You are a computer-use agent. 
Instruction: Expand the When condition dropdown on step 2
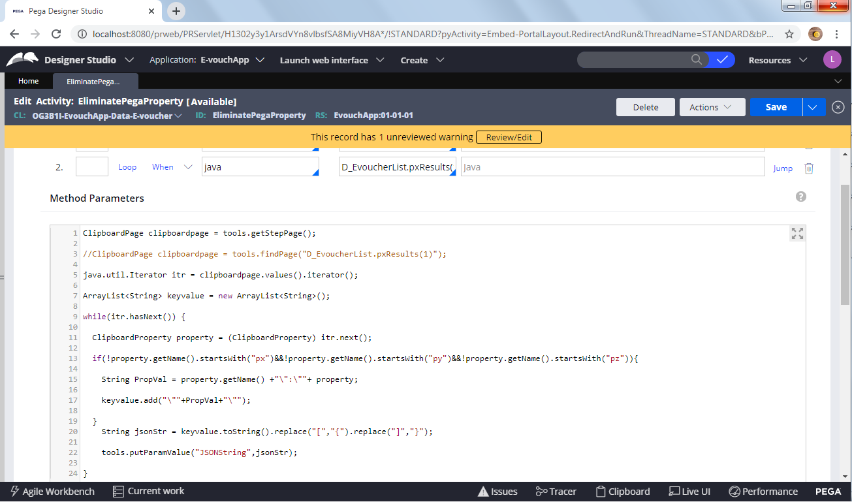pyautogui.click(x=188, y=166)
